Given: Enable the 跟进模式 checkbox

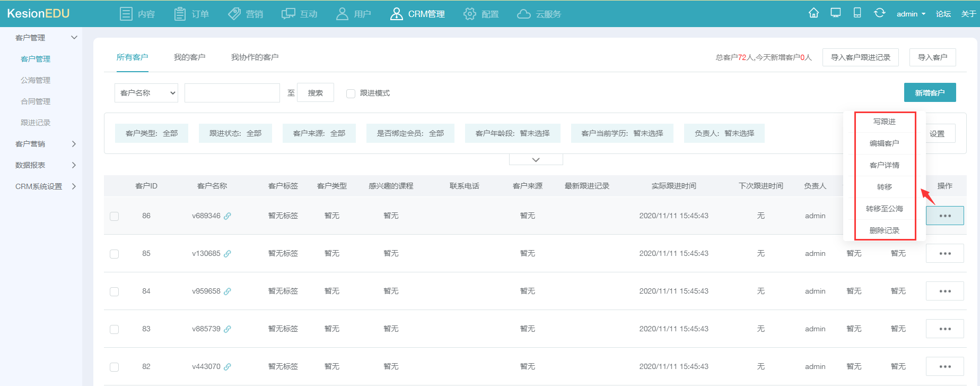Looking at the screenshot, I should tap(351, 93).
